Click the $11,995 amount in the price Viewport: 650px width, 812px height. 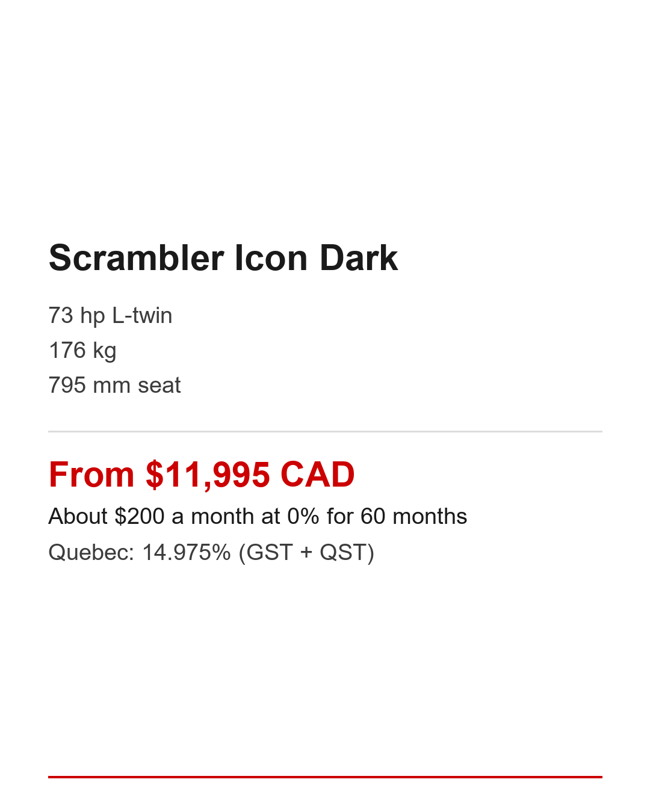click(x=208, y=475)
